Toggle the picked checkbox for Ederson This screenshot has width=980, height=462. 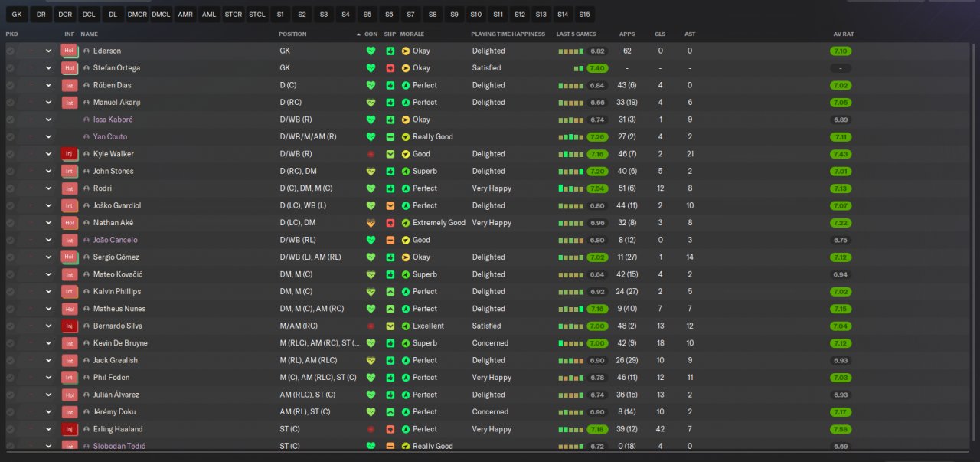pyautogui.click(x=10, y=51)
